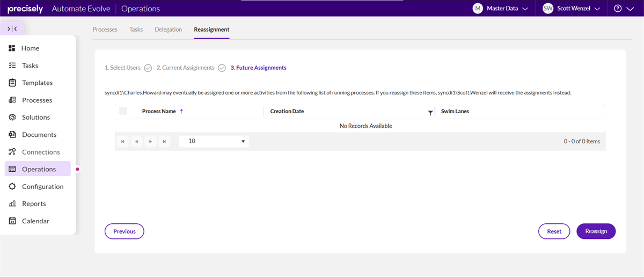The height and width of the screenshot is (277, 644).
Task: Click the Select Users step checkmark
Action: click(148, 68)
